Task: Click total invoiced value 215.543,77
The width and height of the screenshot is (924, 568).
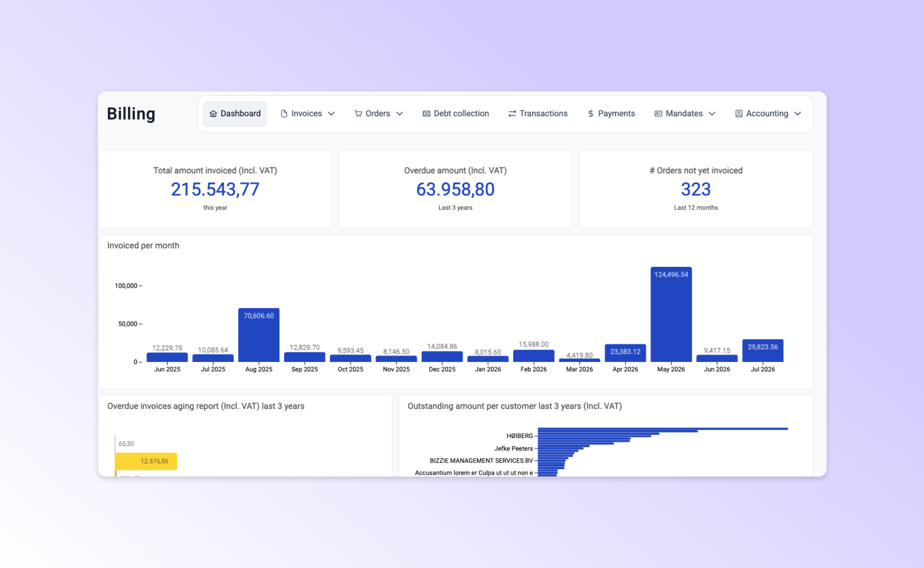Action: tap(215, 189)
